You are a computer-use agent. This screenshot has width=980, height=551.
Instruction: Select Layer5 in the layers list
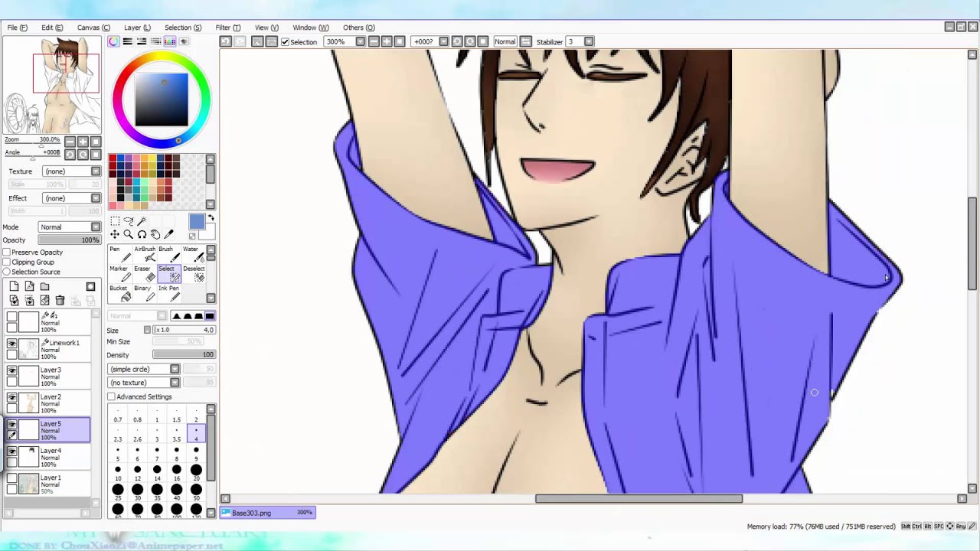pos(47,430)
